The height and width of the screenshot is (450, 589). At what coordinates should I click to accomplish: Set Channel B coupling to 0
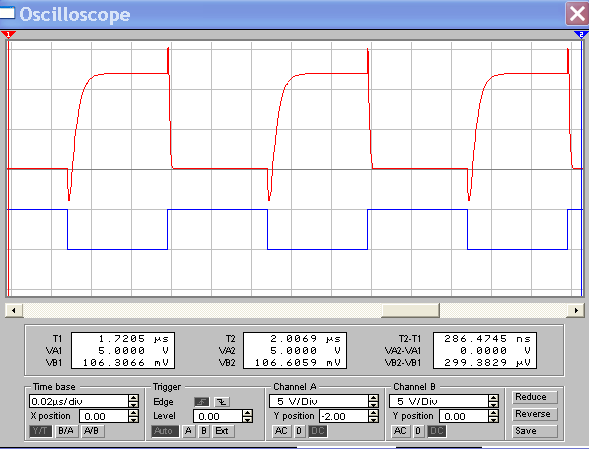pos(418,431)
